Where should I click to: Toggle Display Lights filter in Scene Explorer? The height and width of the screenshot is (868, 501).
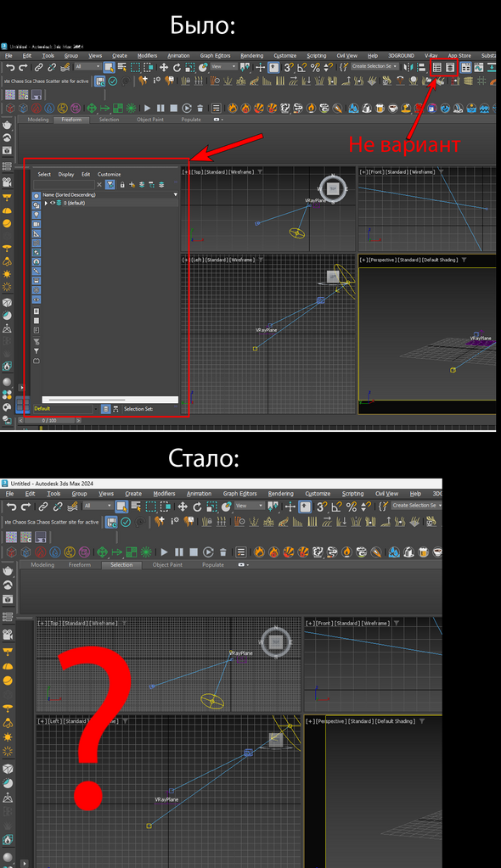click(x=37, y=214)
